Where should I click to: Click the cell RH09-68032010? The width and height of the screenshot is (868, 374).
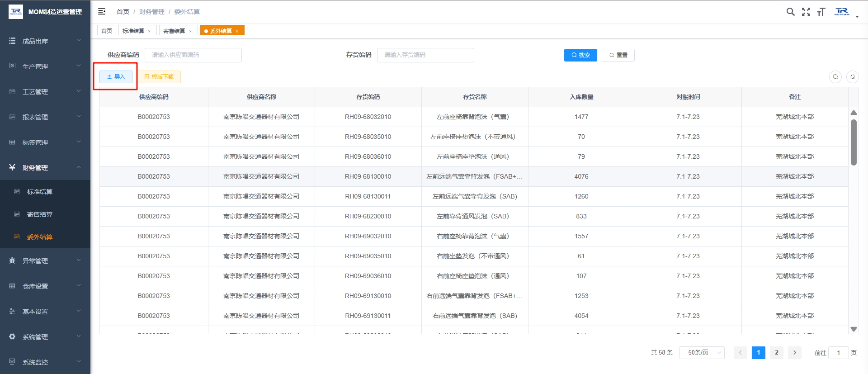368,117
